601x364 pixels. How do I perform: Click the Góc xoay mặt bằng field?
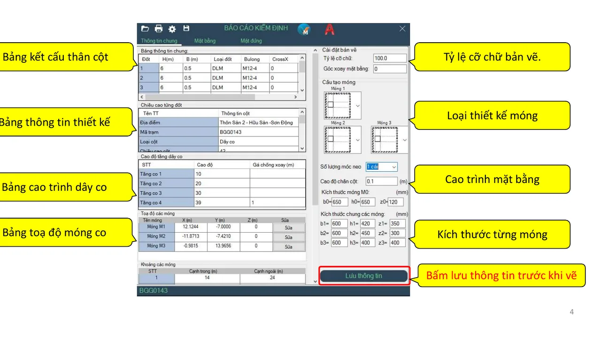click(390, 69)
